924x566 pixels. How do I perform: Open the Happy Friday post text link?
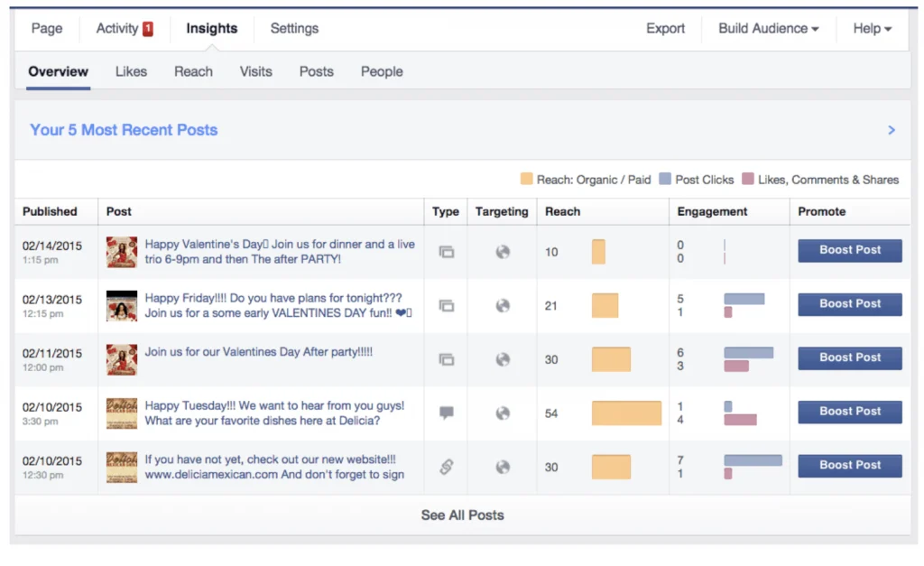[278, 305]
